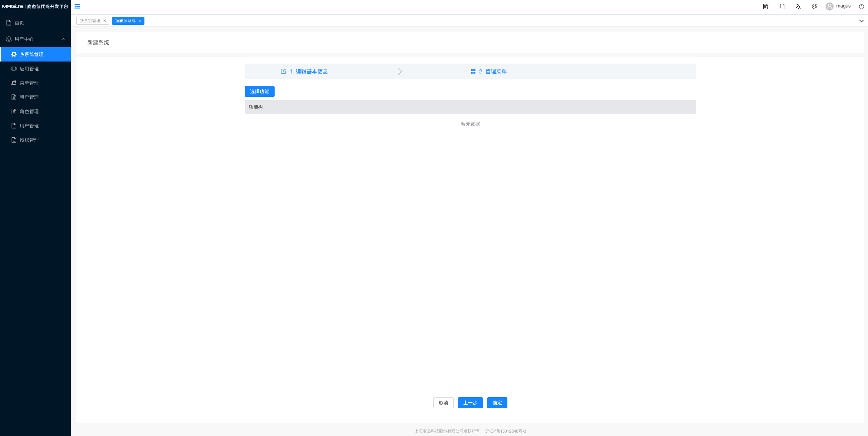Click the bookmark document icon in header
The width and height of the screenshot is (868, 436).
point(782,6)
